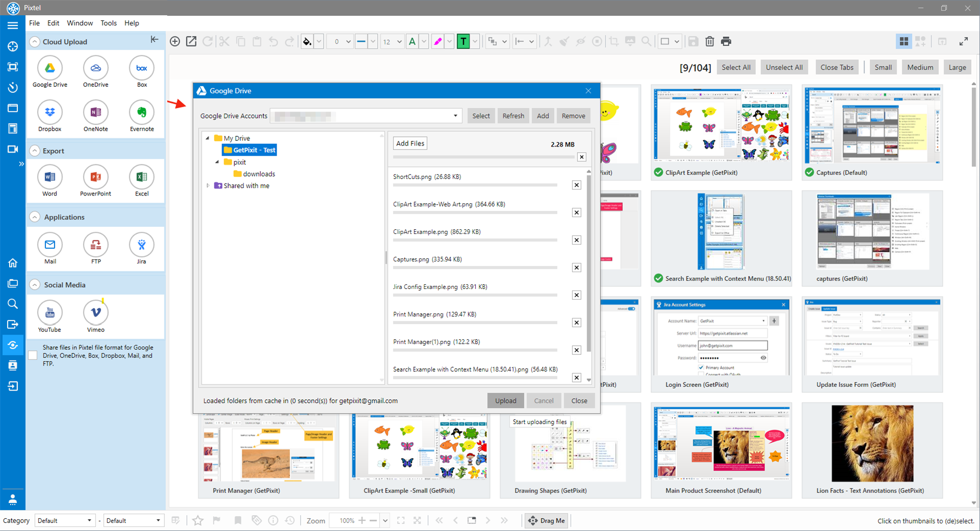Collapse the Cloud Upload section
The height and width of the screenshot is (531, 980).
(35, 42)
